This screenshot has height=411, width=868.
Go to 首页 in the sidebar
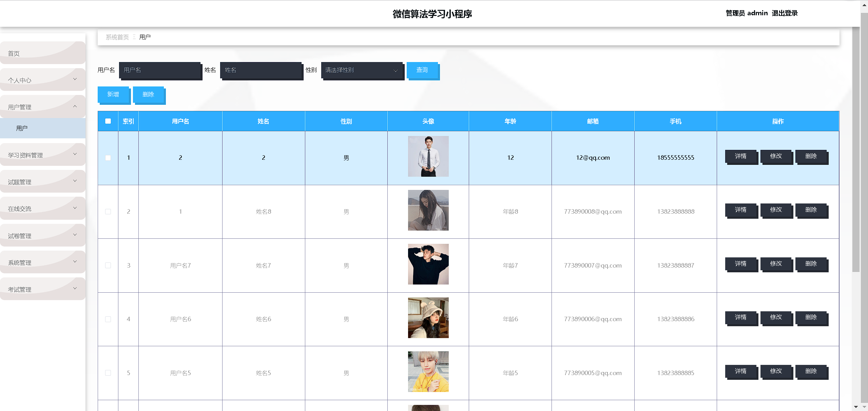(43, 53)
